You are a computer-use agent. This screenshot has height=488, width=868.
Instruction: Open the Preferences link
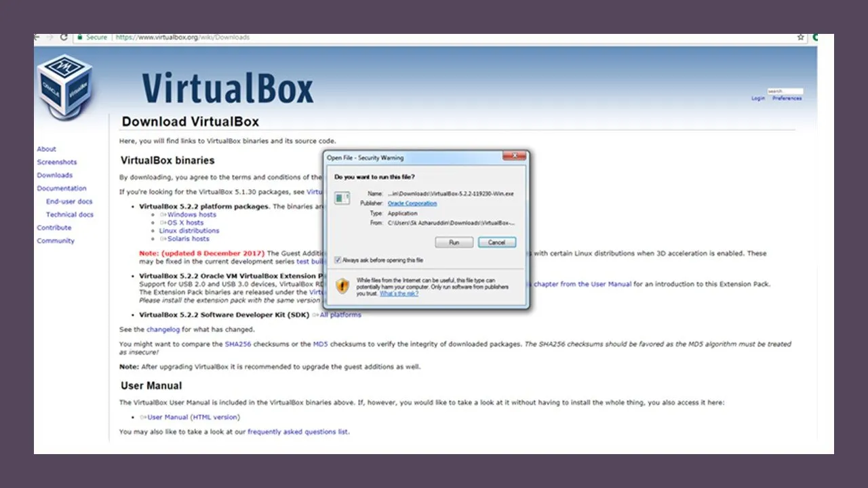tap(787, 98)
